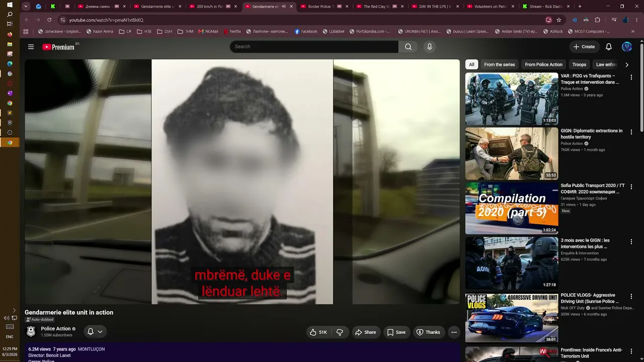Switch to the 200 km/h in Paris tab

[213, 7]
